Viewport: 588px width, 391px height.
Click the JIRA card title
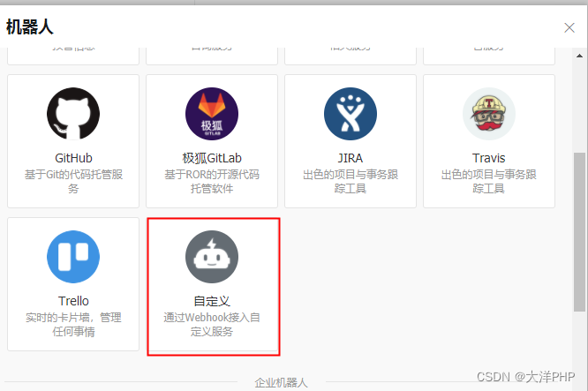tap(351, 158)
